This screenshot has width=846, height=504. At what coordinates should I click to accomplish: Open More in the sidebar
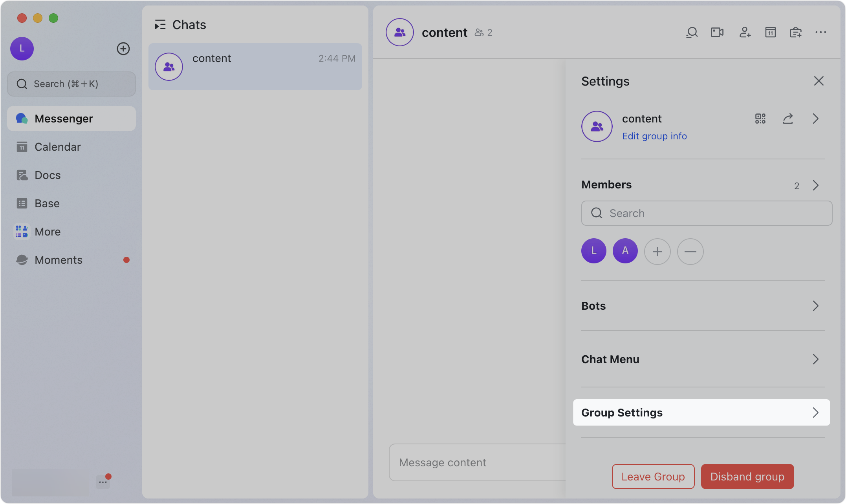coord(71,232)
